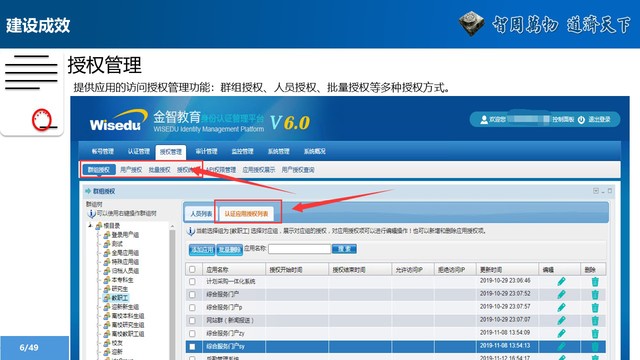Check the 网站群（新闻报送）row checkbox

tap(192, 320)
